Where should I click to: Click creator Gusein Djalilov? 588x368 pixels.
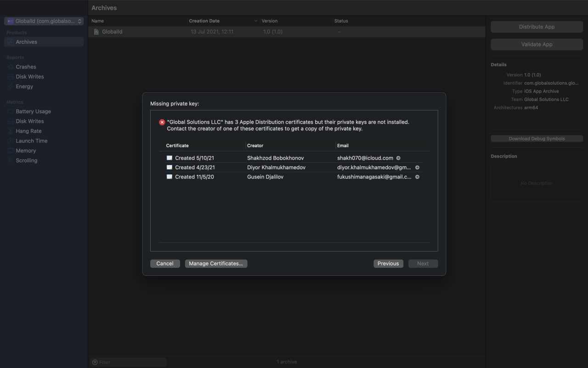(265, 177)
